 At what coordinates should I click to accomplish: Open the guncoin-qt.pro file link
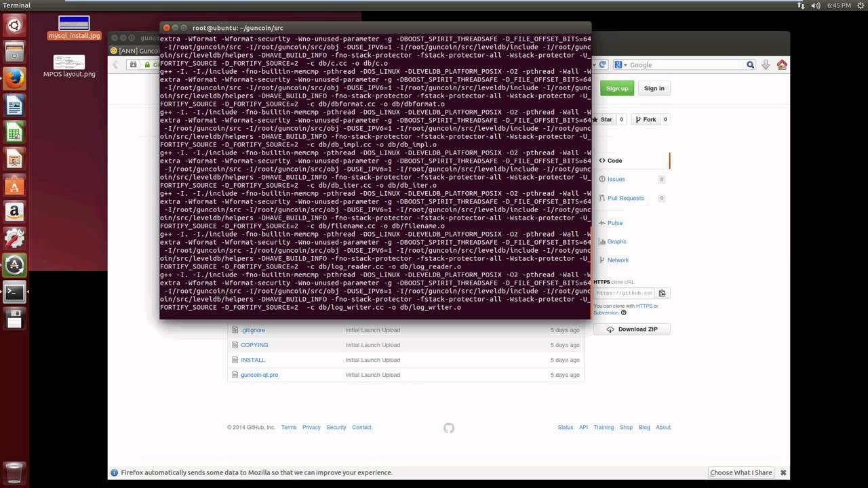pos(259,375)
